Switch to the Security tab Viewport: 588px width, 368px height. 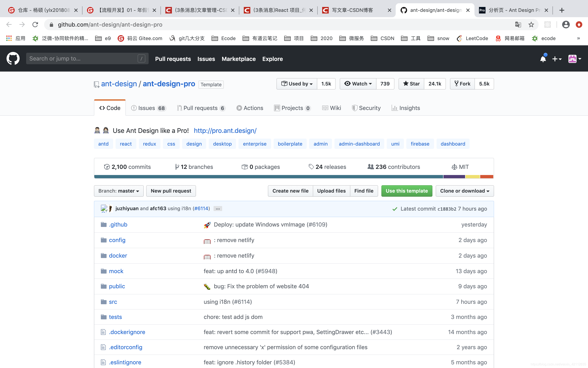click(366, 108)
